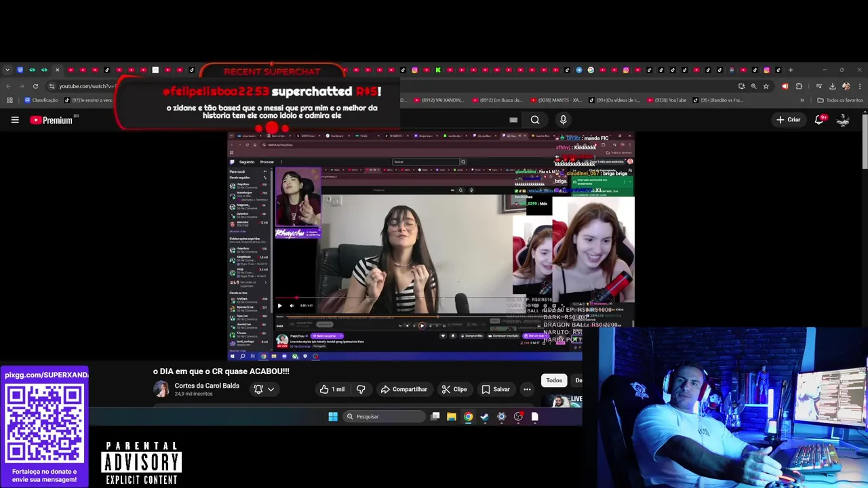Open the Chrome profile avatar
This screenshot has height=488, width=868.
click(x=846, y=86)
